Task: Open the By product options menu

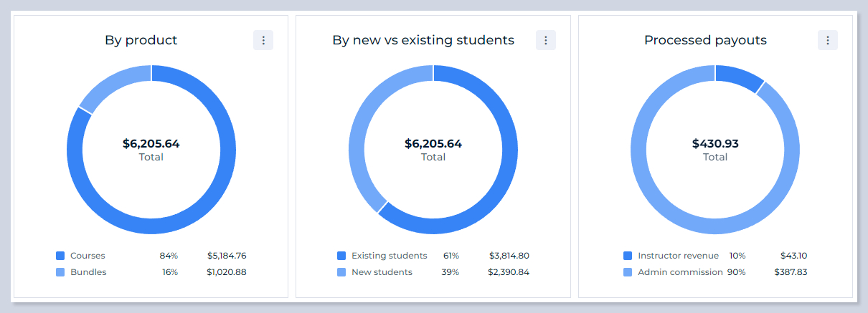Action: pos(263,40)
